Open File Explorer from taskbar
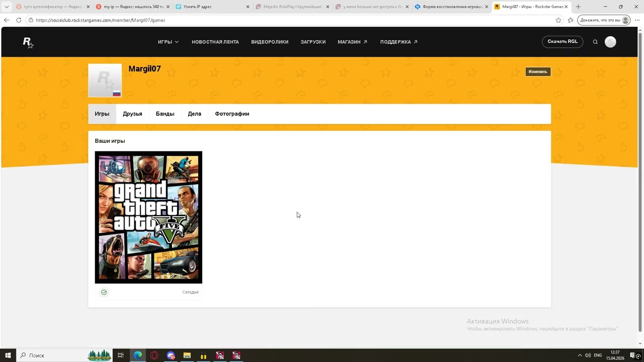The width and height of the screenshot is (644, 362). point(187,355)
